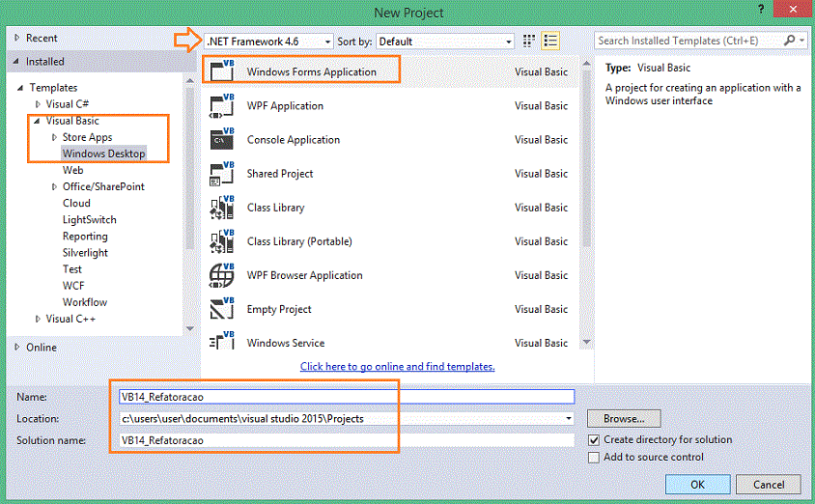The image size is (815, 504).
Task: Click the Name field VB14_Refatoracao
Action: [347, 397]
